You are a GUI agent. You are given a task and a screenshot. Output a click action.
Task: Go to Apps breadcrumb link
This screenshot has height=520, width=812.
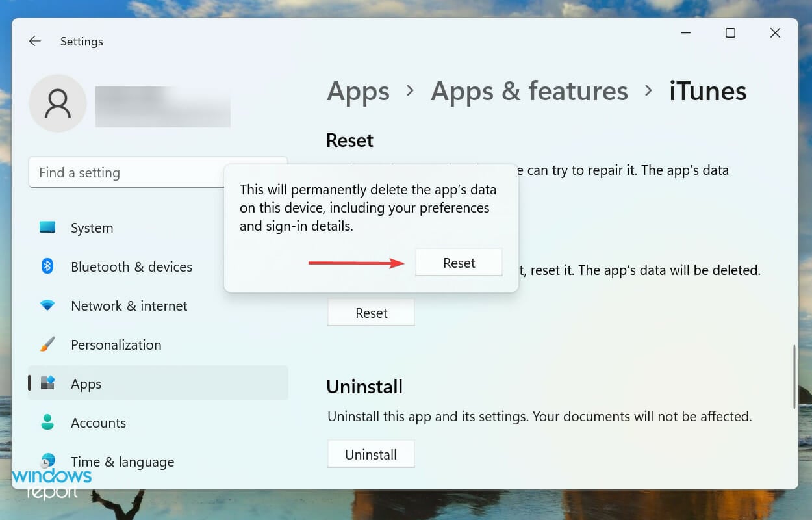[x=358, y=91]
